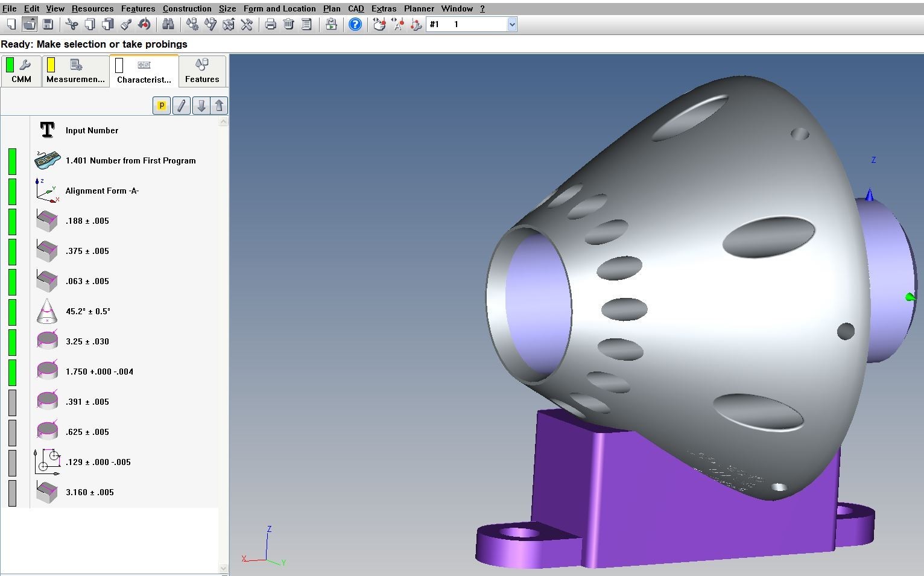Click the paintbrush format icon
This screenshot has height=576, width=924.
tap(126, 24)
